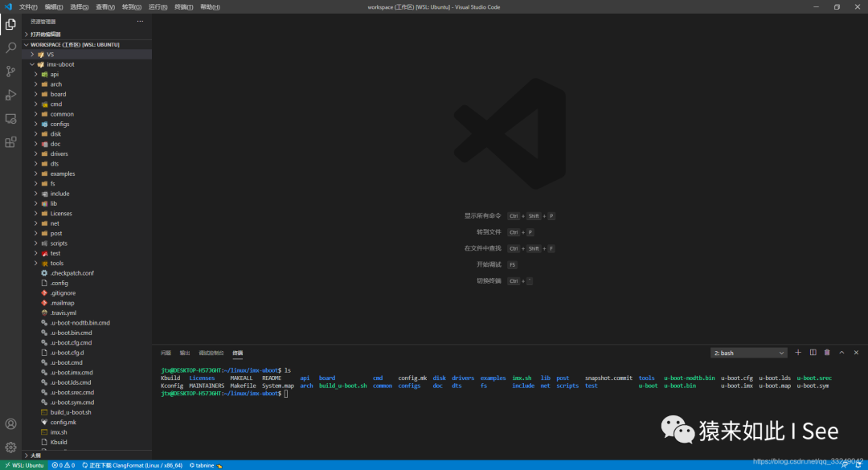Open the 帮助(H) menu
Screen dimensions: 868x470
pos(210,7)
